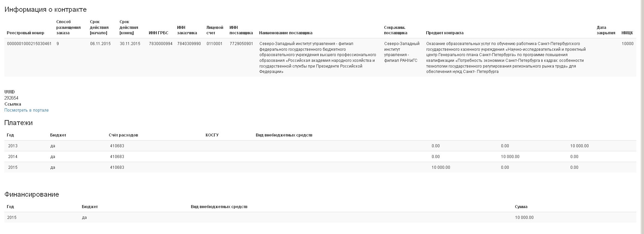
Task: Click 'да' in the Финансирование row
Action: pos(84,218)
